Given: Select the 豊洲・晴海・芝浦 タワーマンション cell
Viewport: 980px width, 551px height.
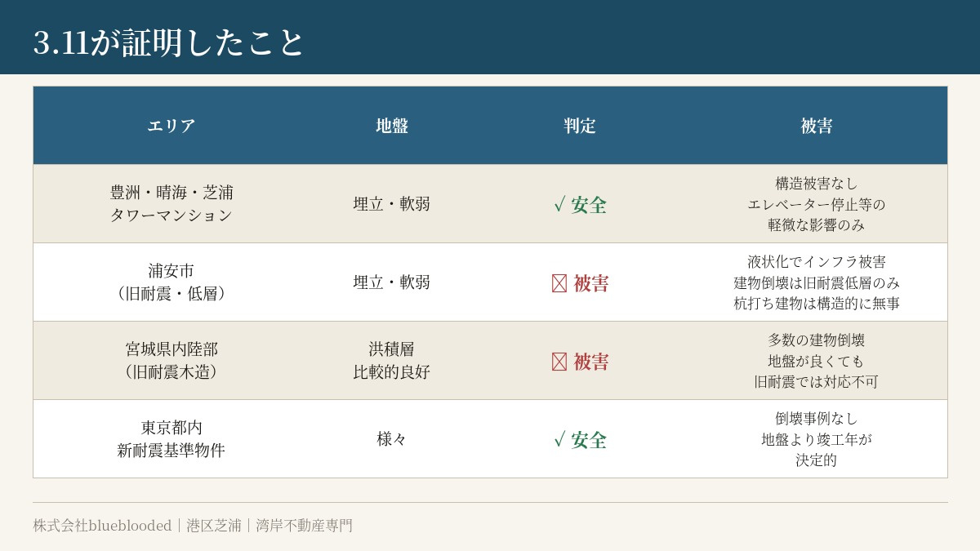Looking at the screenshot, I should click(x=171, y=204).
